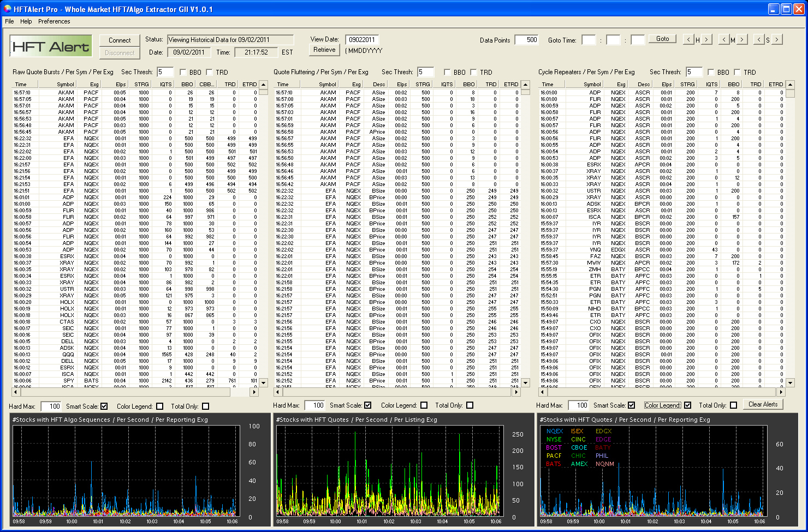808x532 pixels.
Task: Step forward one minute with M right arrow
Action: coord(742,39)
